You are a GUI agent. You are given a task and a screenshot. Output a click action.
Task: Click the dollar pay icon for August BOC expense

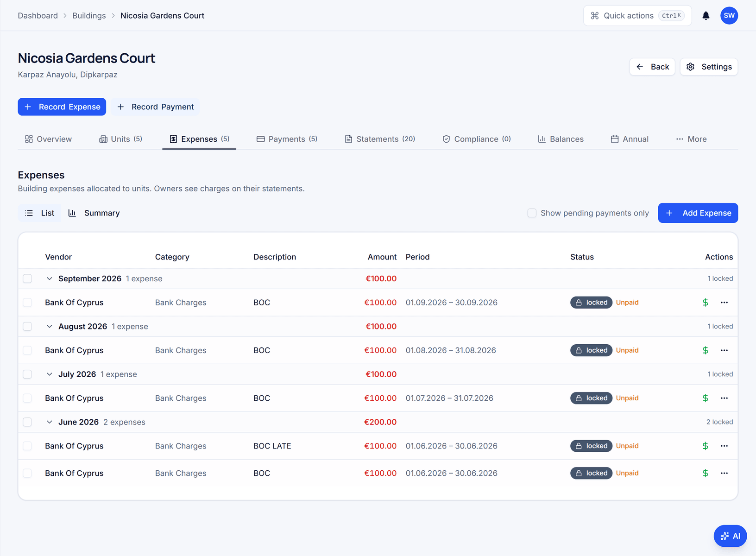[705, 350]
